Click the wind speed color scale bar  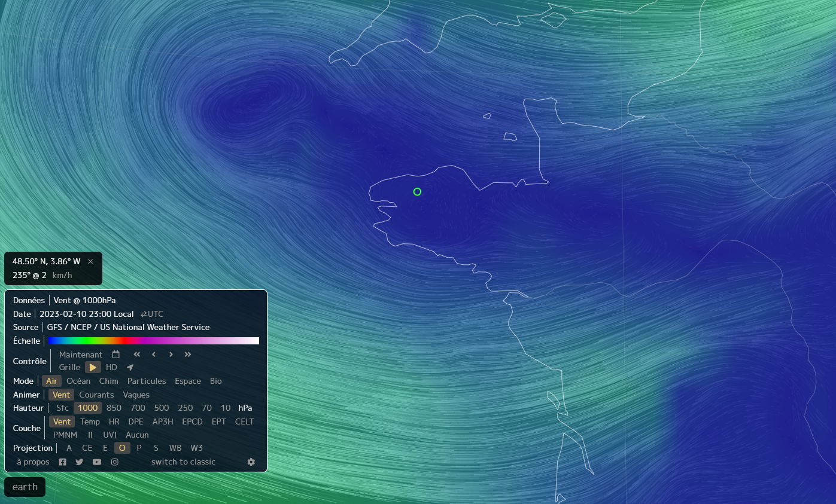[153, 341]
